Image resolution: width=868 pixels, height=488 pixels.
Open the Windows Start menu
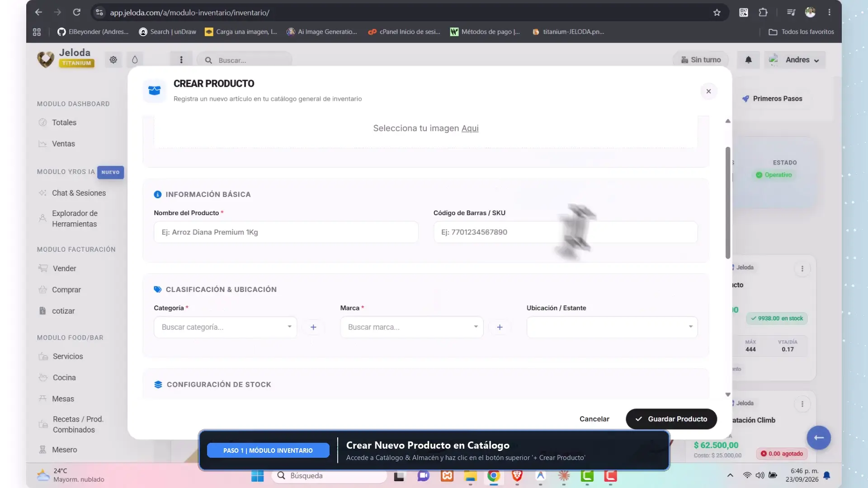click(257, 476)
